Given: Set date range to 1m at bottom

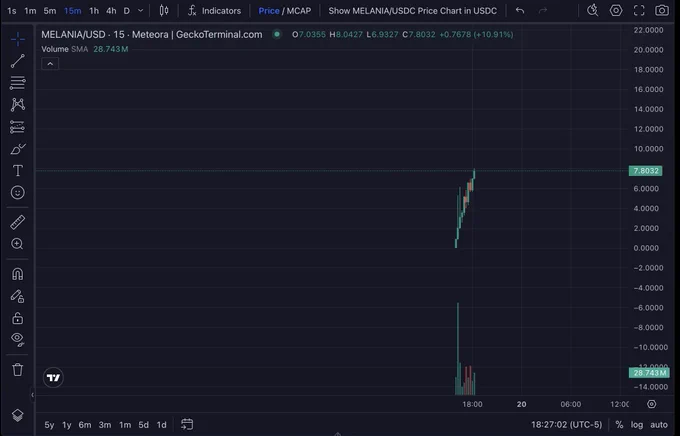Looking at the screenshot, I should click(125, 425).
